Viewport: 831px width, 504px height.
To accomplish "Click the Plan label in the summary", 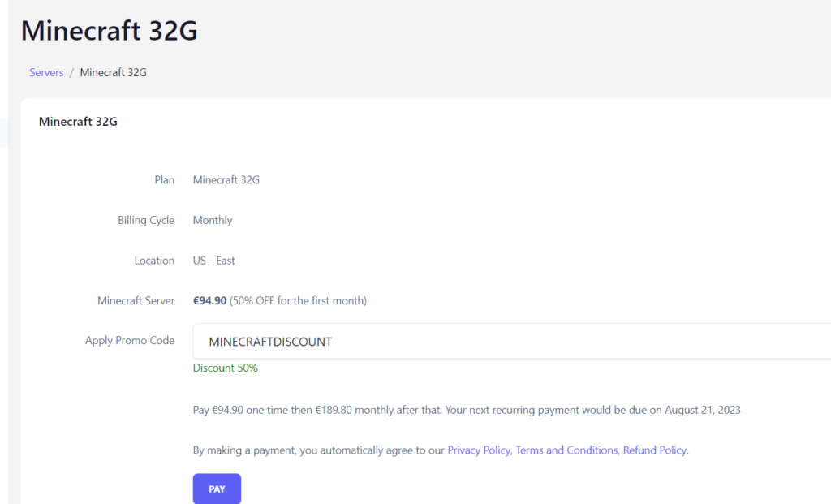I will point(164,179).
